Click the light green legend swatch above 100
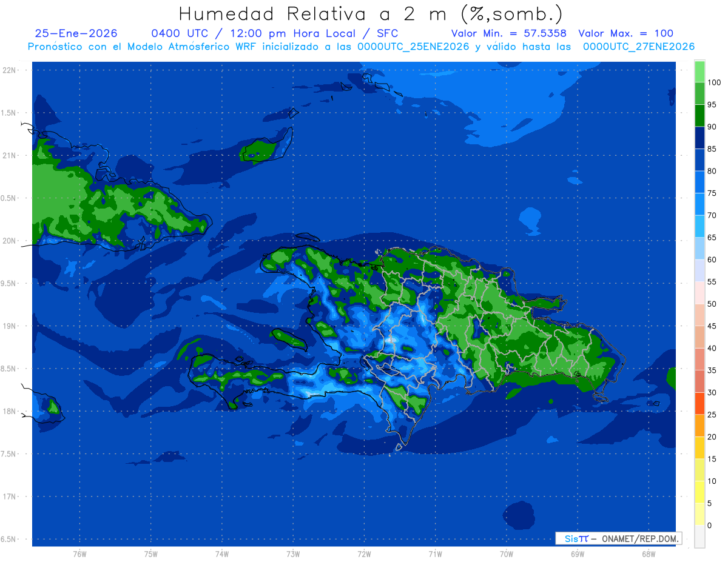The height and width of the screenshot is (562, 728). pos(699,72)
